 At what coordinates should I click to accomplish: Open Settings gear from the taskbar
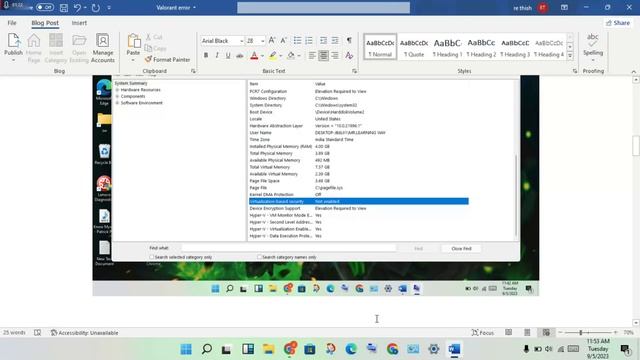tap(433, 349)
